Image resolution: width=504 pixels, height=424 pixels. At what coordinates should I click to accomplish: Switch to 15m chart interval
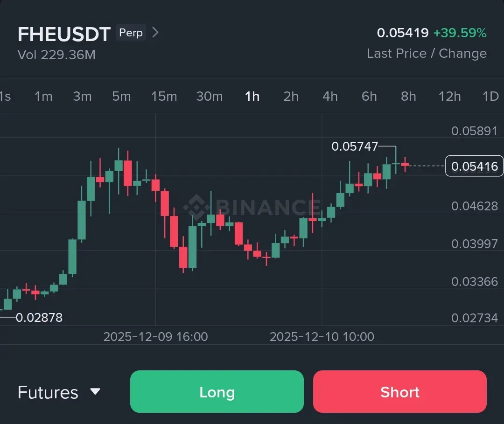click(164, 97)
